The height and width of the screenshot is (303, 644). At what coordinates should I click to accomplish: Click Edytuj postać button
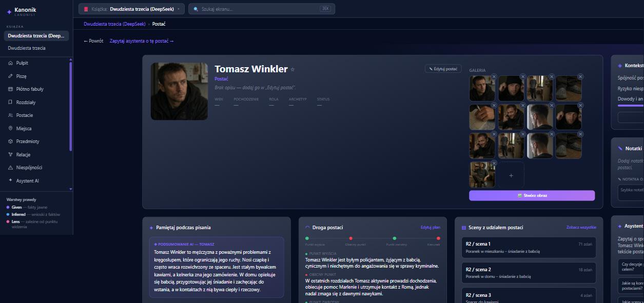443,69
